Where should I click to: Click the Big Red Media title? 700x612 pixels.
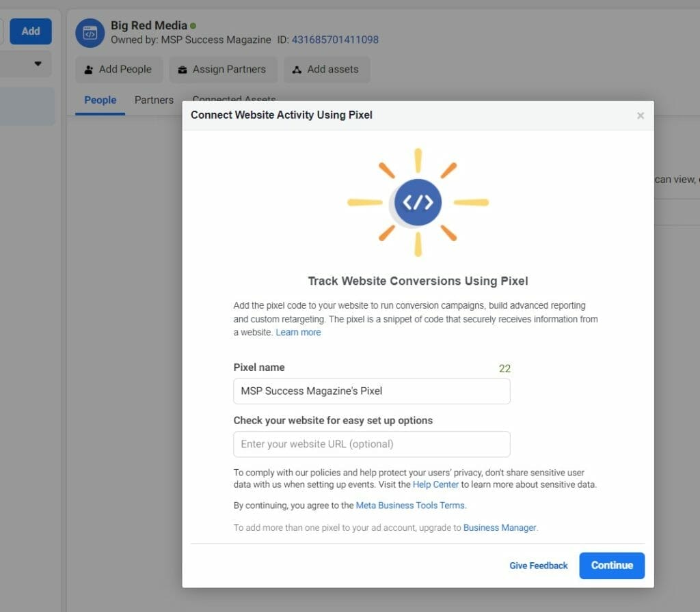point(148,25)
